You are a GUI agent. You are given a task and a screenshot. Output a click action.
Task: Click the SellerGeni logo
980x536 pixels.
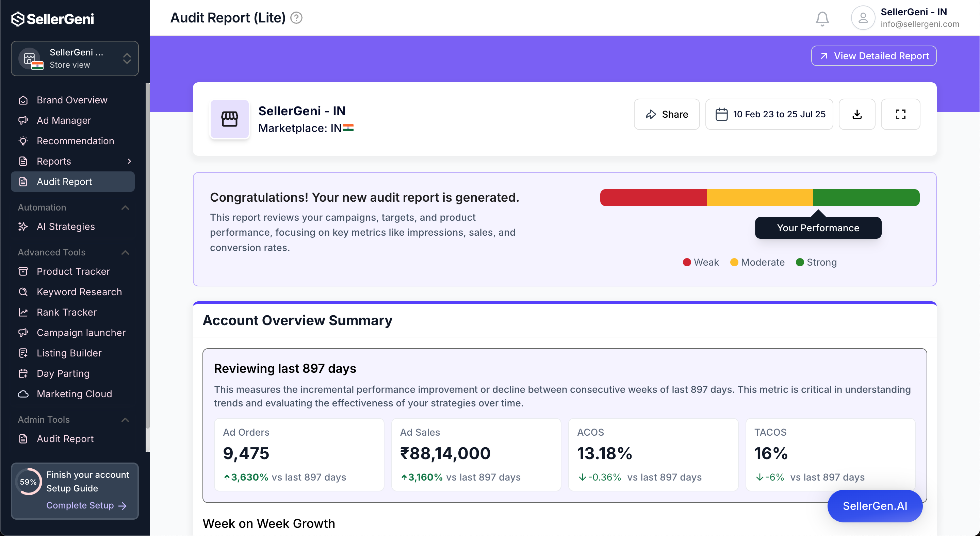pyautogui.click(x=52, y=19)
